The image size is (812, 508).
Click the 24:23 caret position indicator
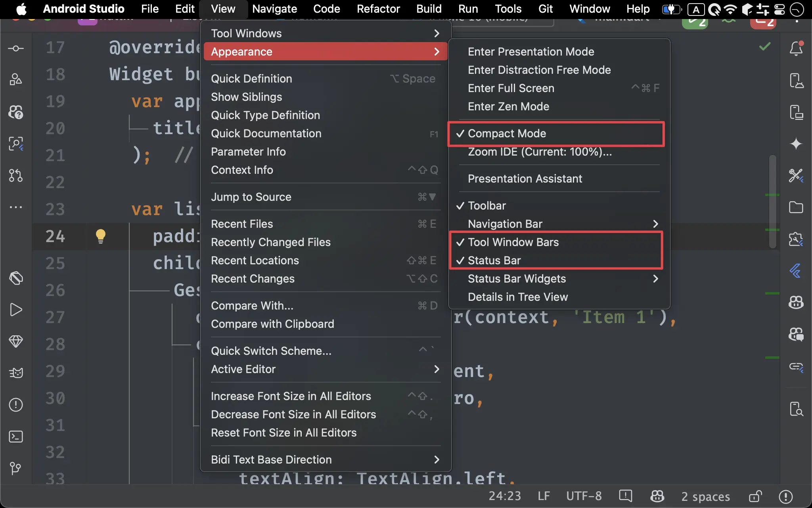point(505,496)
